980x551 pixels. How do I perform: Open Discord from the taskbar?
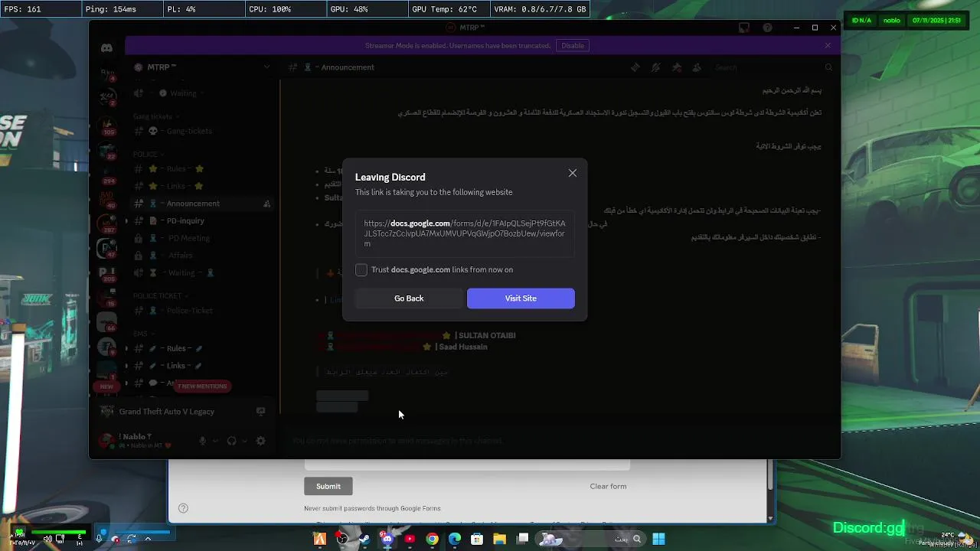click(387, 539)
